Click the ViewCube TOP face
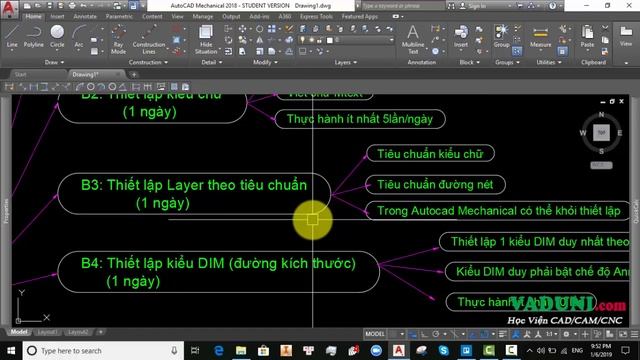 pyautogui.click(x=601, y=133)
